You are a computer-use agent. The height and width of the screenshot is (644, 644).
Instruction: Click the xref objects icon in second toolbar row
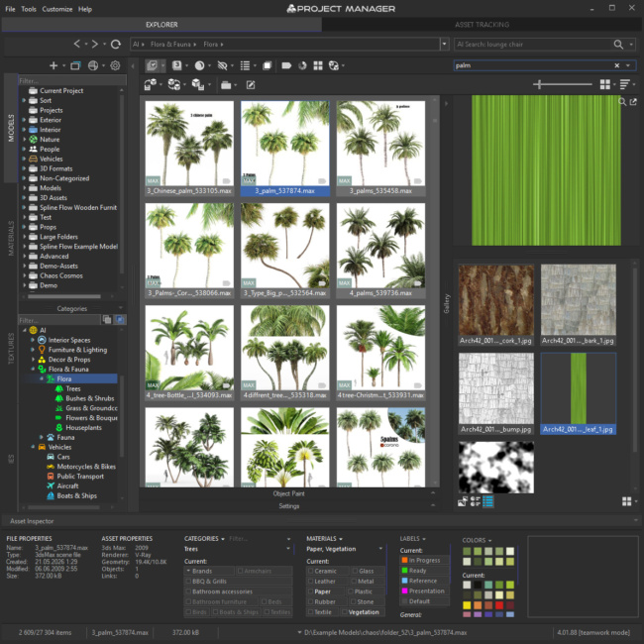174,85
